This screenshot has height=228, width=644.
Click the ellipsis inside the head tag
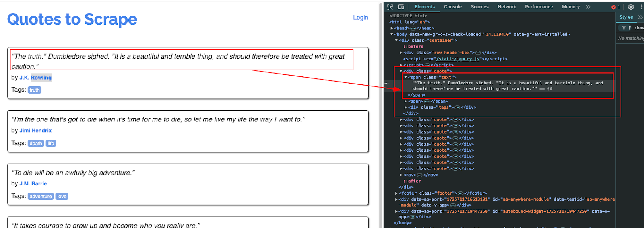413,28
